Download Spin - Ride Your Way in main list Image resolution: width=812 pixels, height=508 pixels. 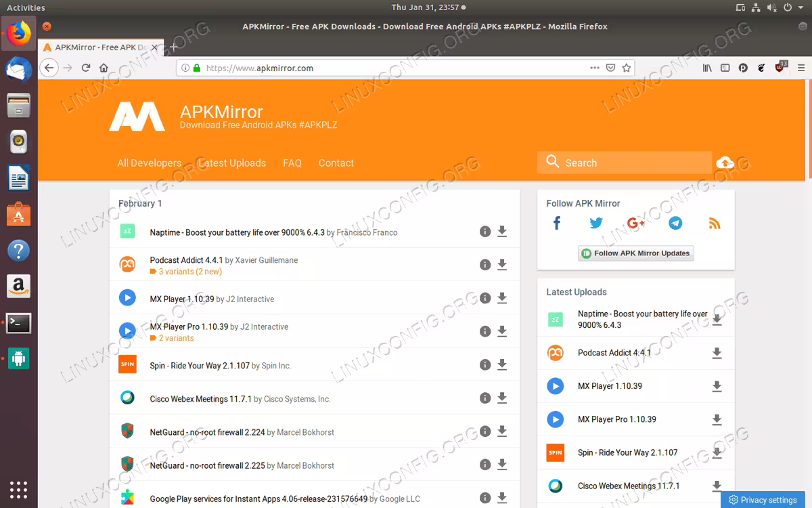502,364
